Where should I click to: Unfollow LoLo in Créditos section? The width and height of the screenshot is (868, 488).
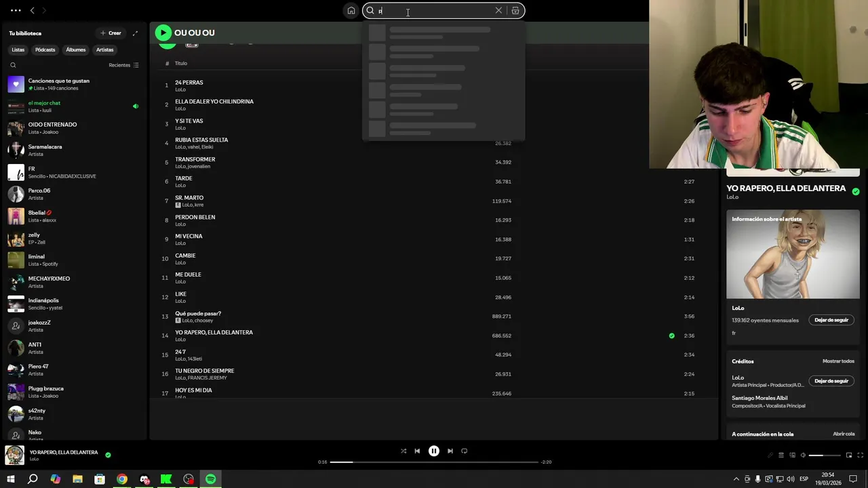[x=831, y=381]
